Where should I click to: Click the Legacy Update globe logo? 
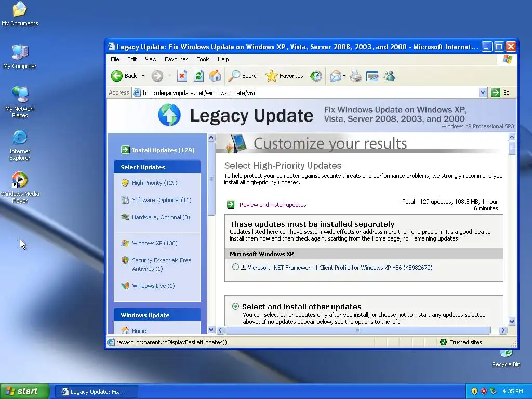point(169,115)
